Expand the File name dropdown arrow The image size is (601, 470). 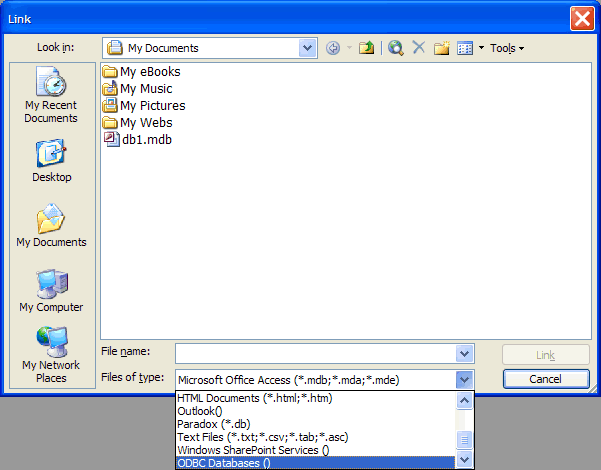click(465, 353)
